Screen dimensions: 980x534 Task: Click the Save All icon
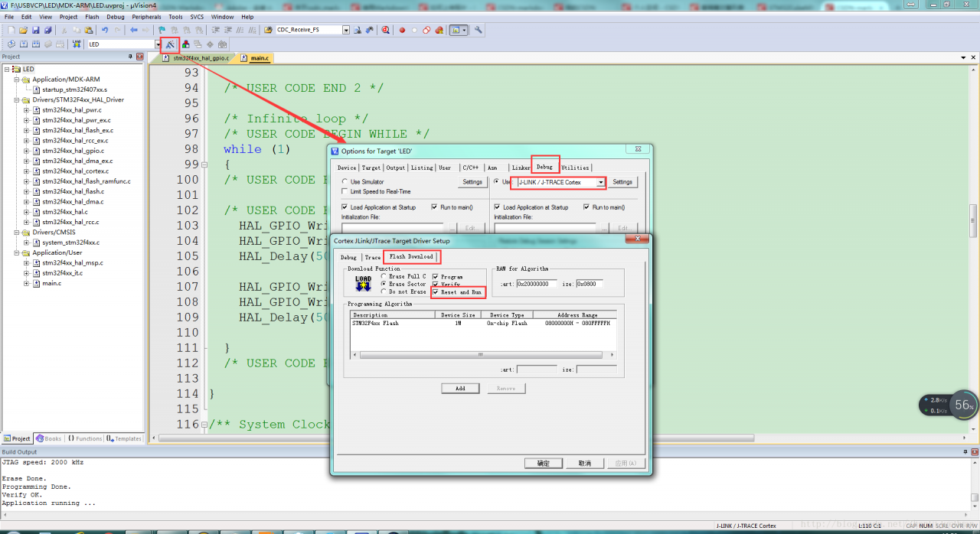(47, 30)
